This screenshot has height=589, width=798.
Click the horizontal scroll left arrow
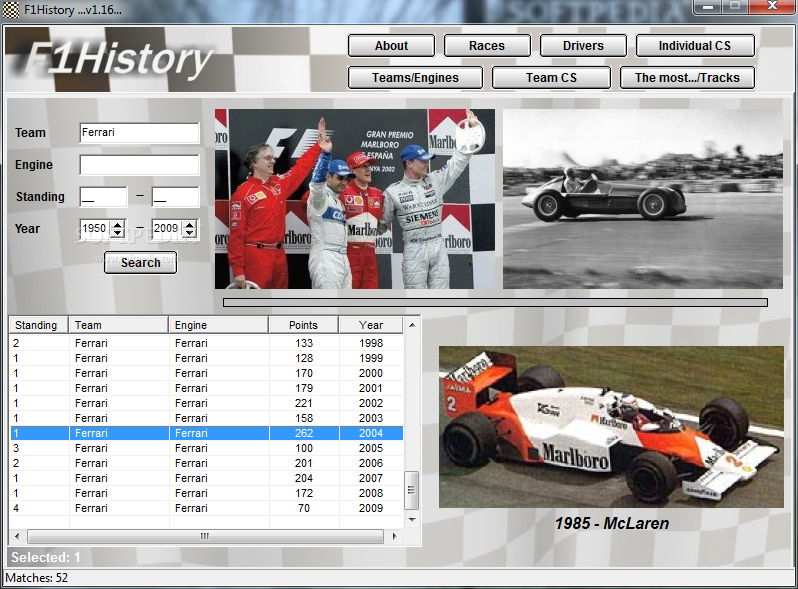(x=17, y=536)
